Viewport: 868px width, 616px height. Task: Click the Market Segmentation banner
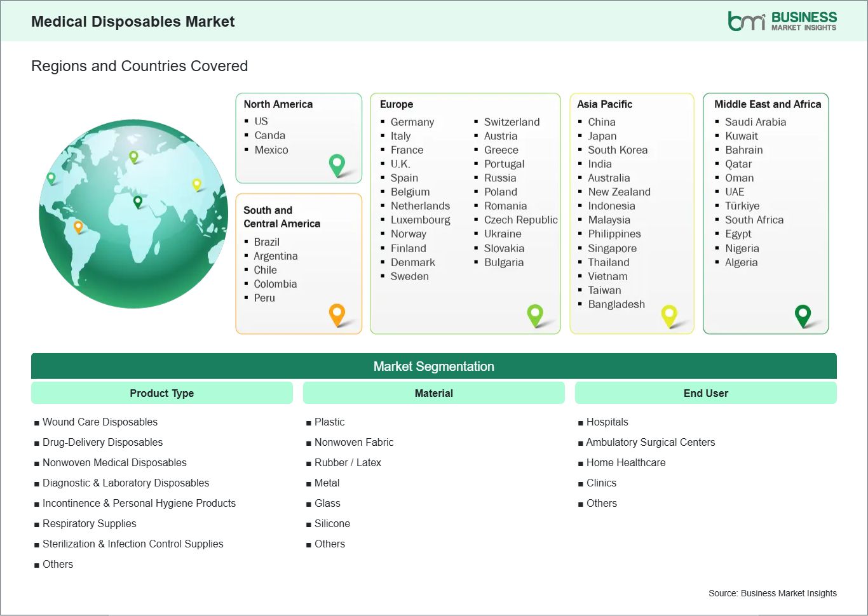434,366
